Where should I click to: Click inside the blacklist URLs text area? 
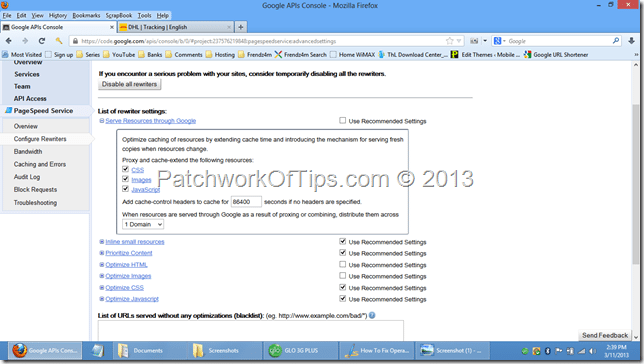click(x=251, y=331)
